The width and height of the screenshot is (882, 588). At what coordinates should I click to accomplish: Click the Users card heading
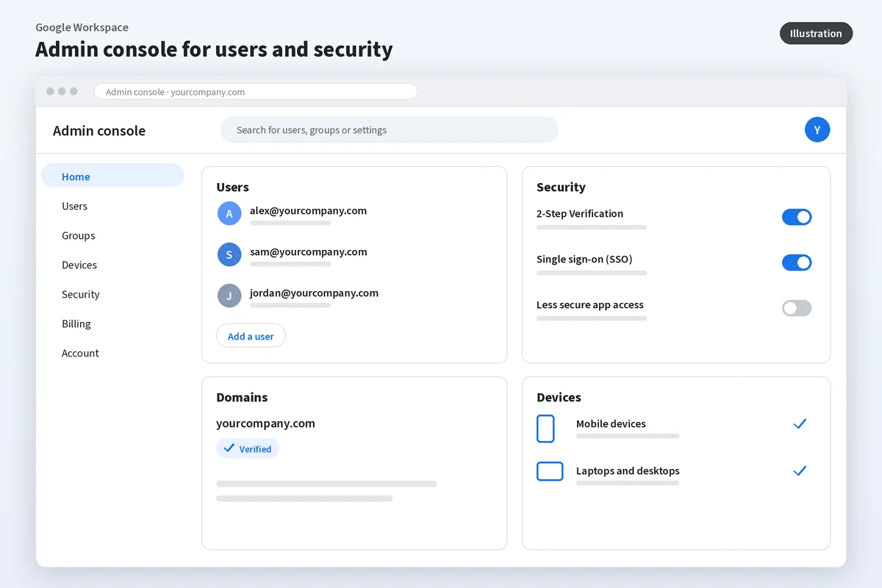coord(232,187)
